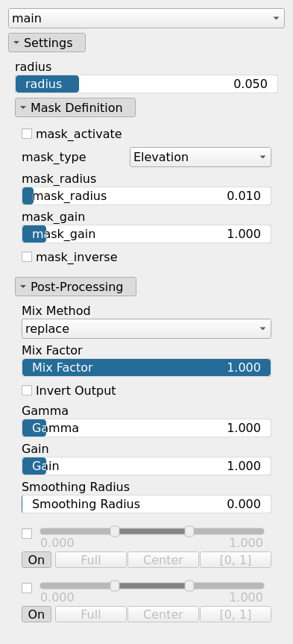
Task: Collapse the Mask Definition section
Action: click(75, 107)
